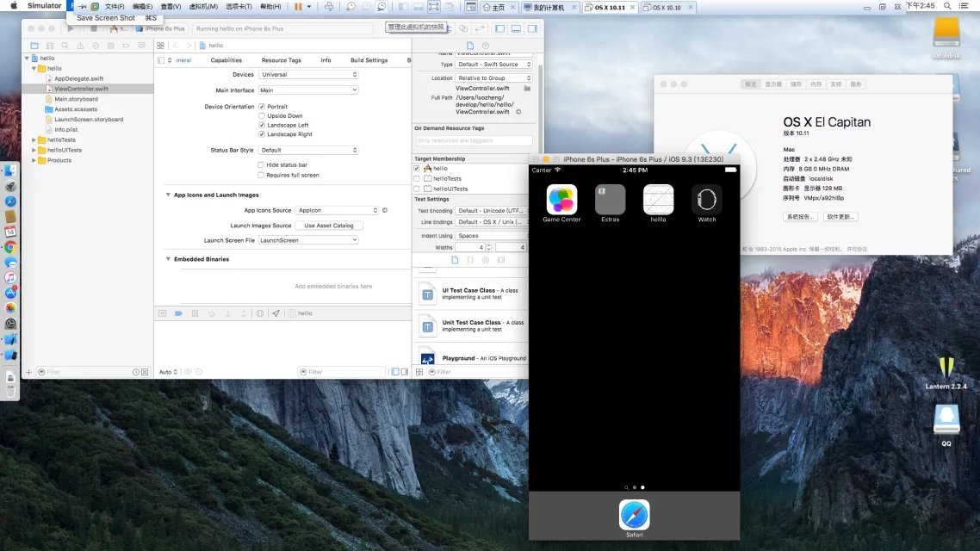Click the System Report button in About window
The width and height of the screenshot is (980, 551).
pyautogui.click(x=800, y=217)
